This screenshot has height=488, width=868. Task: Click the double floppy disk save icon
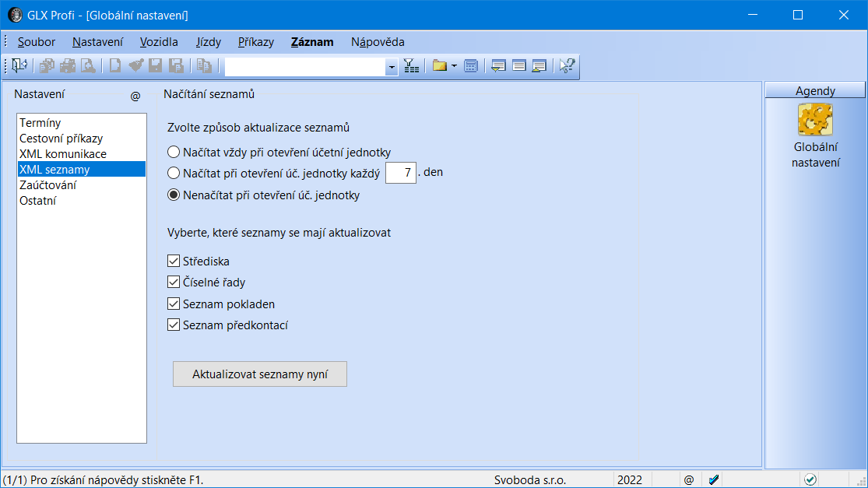pyautogui.click(x=176, y=66)
